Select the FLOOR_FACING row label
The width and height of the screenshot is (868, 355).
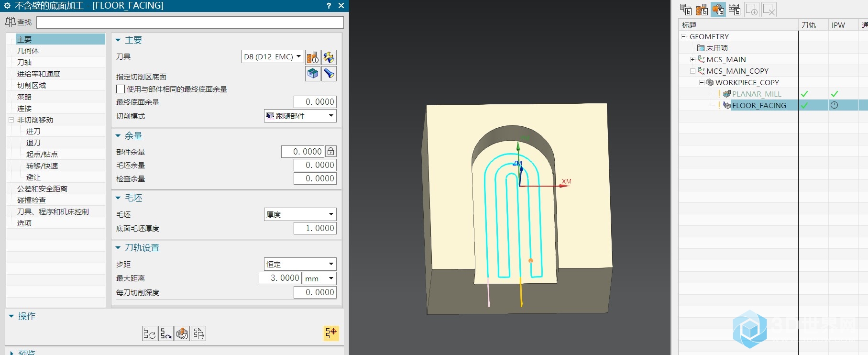(x=759, y=105)
